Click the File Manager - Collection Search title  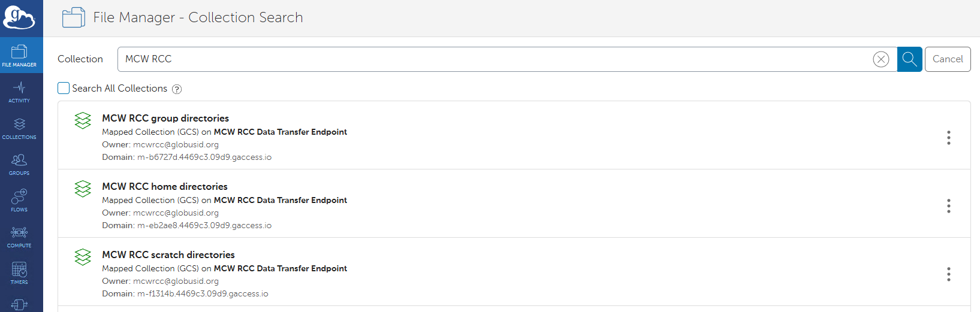click(198, 17)
